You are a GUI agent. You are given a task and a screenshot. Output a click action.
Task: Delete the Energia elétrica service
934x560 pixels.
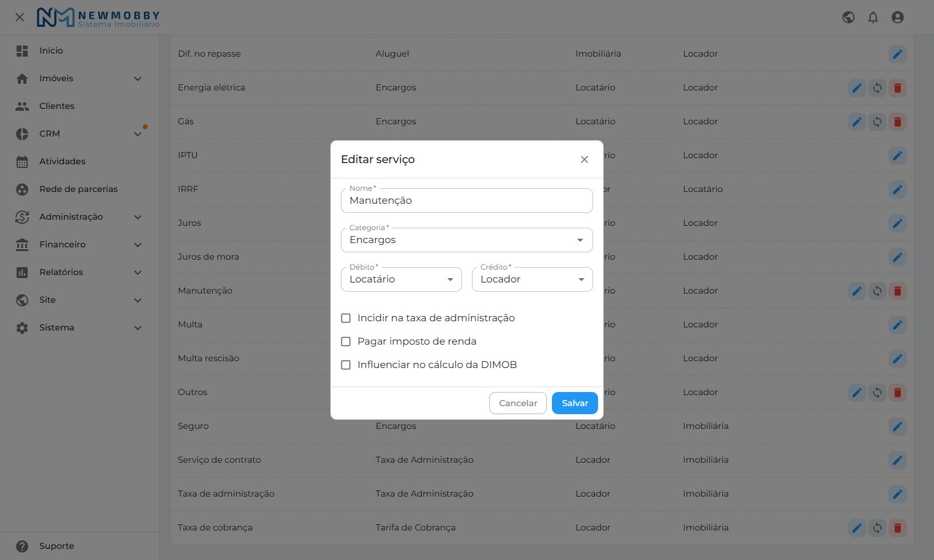[x=898, y=88]
